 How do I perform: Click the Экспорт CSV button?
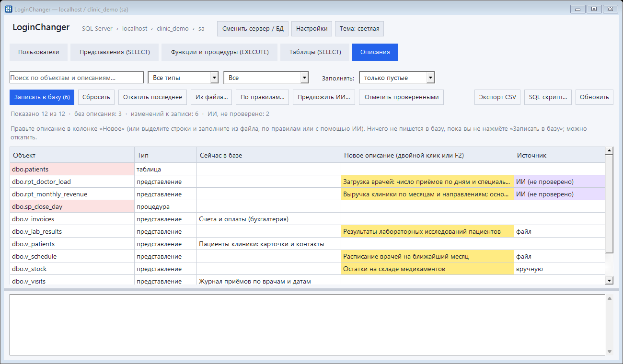pos(498,97)
